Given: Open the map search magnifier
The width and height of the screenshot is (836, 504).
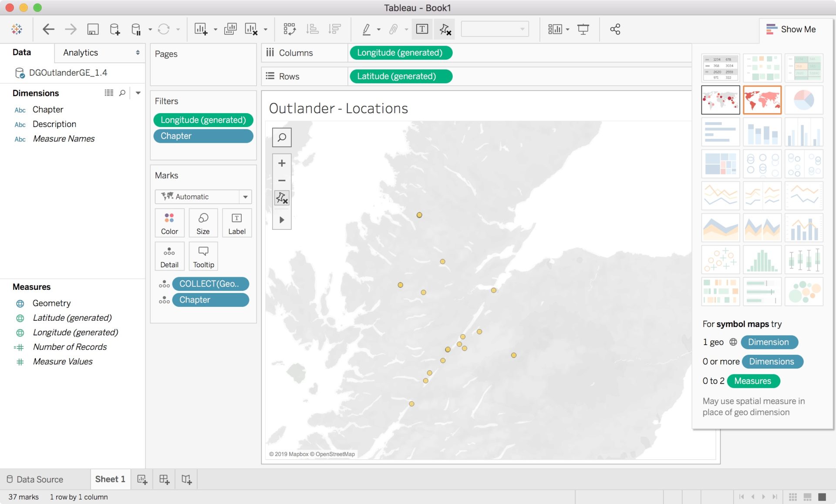Looking at the screenshot, I should coord(282,138).
